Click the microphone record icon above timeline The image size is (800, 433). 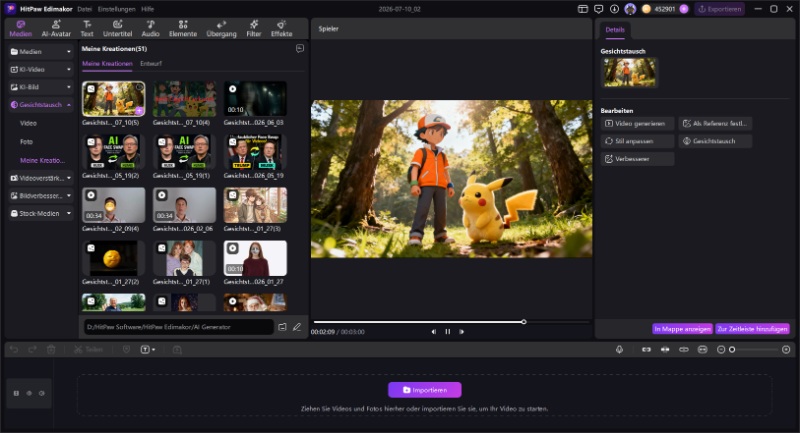(x=619, y=349)
